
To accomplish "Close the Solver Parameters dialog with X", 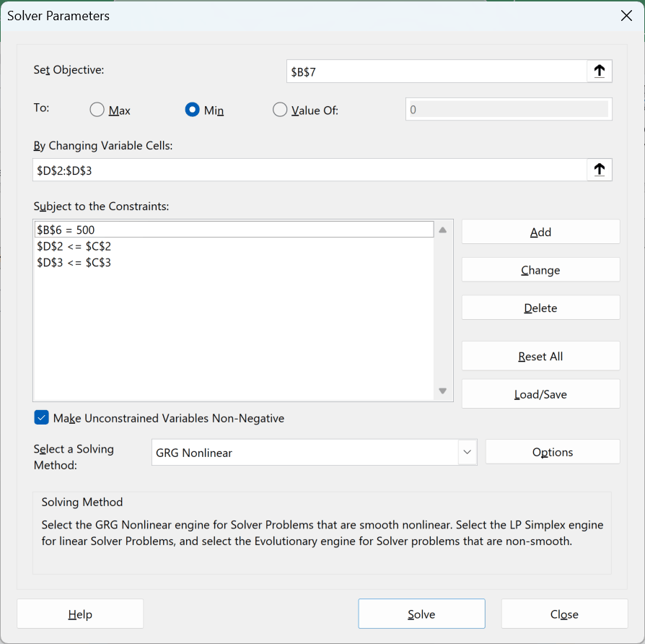I will pos(626,16).
